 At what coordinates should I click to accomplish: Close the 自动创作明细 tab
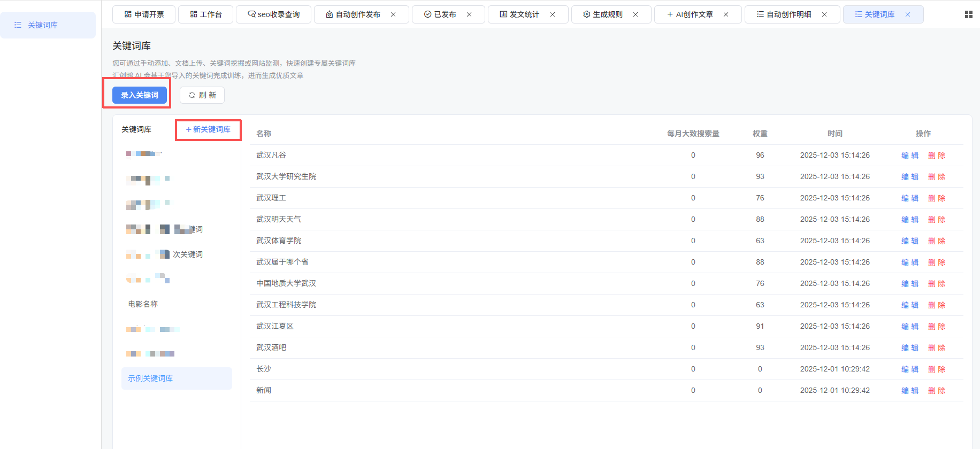[824, 14]
